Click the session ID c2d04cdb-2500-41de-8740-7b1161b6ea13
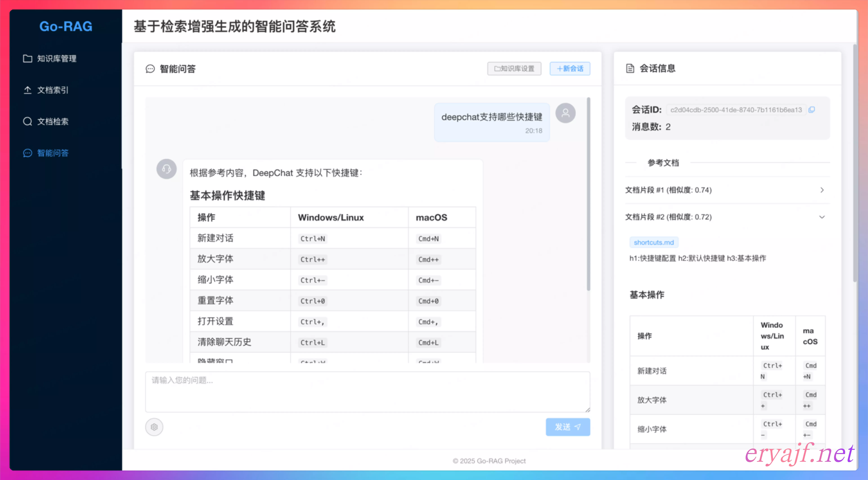The width and height of the screenshot is (868, 480). pos(736,110)
